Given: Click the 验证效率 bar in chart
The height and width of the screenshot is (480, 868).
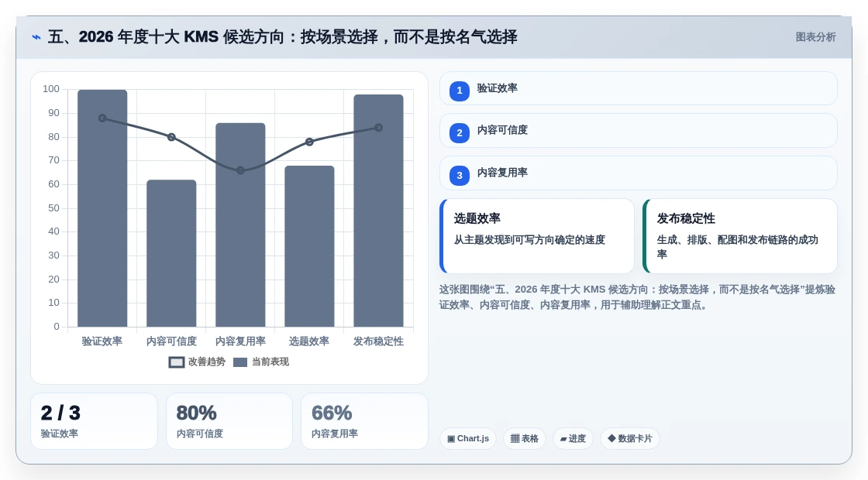Looking at the screenshot, I should pos(102,208).
